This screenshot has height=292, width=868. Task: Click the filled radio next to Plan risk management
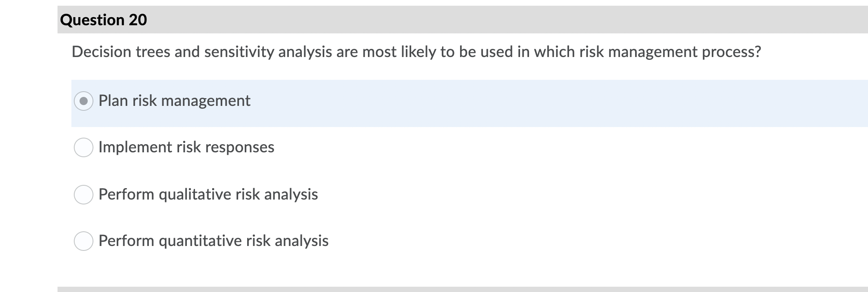click(84, 100)
